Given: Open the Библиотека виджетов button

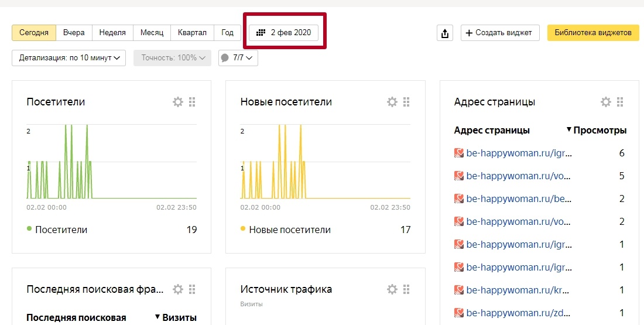Looking at the screenshot, I should click(x=592, y=33).
